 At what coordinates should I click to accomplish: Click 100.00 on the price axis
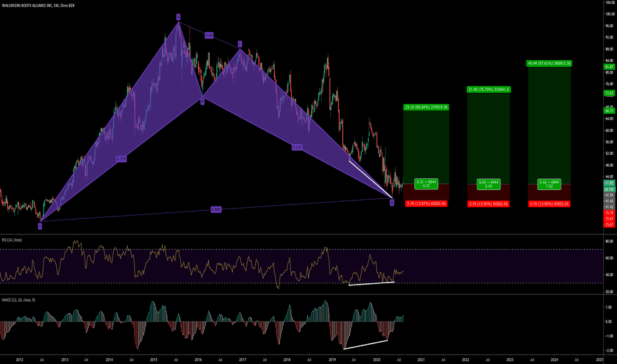click(610, 14)
